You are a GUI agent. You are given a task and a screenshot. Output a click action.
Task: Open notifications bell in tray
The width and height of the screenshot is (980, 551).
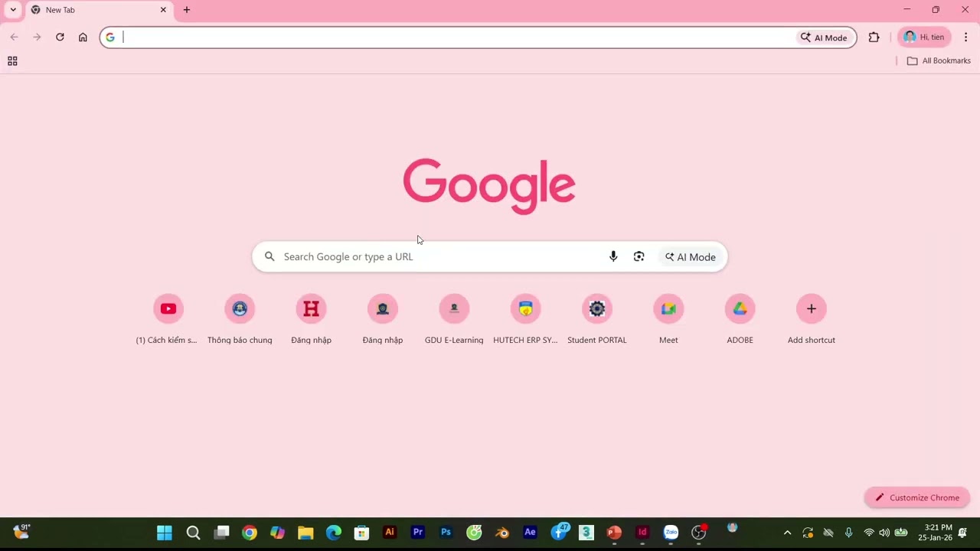click(x=962, y=533)
